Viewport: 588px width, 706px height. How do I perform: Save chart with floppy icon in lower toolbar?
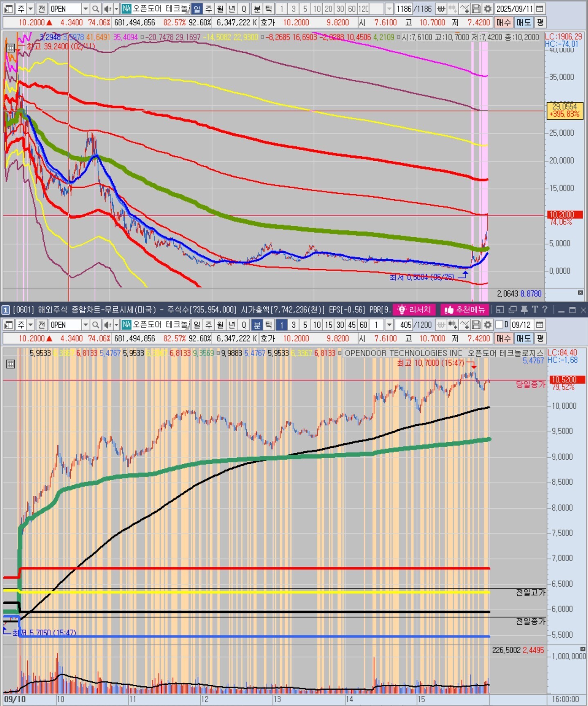[476, 325]
